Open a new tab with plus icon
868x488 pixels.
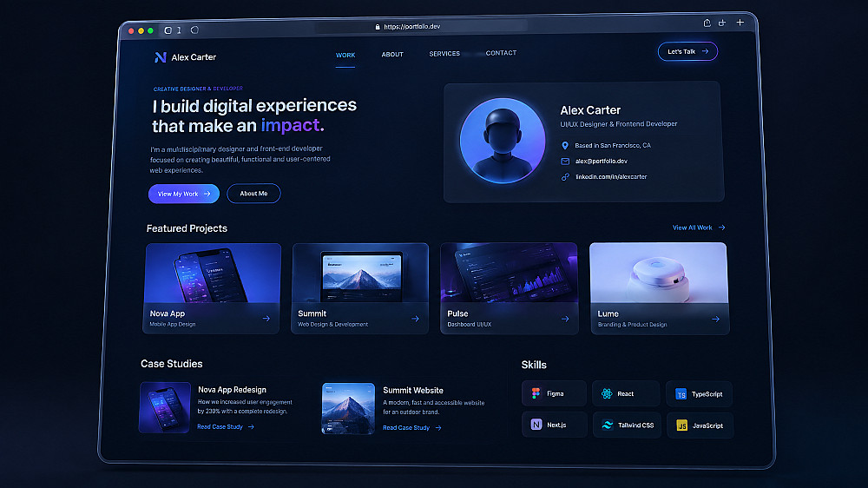tap(740, 23)
